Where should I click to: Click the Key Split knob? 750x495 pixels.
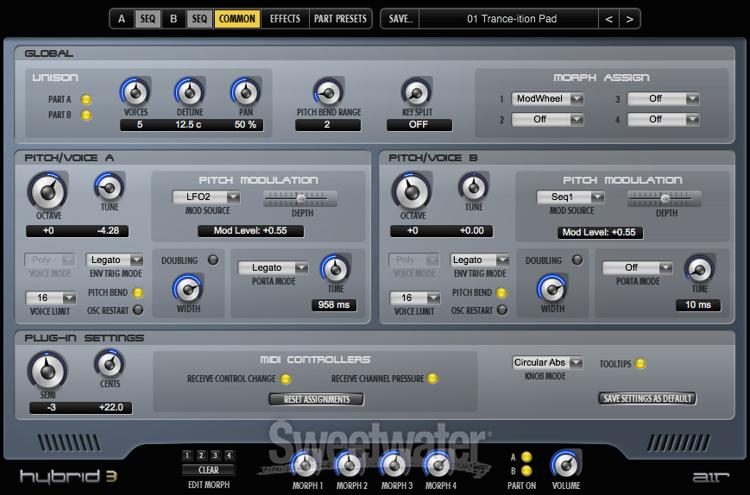[x=417, y=93]
